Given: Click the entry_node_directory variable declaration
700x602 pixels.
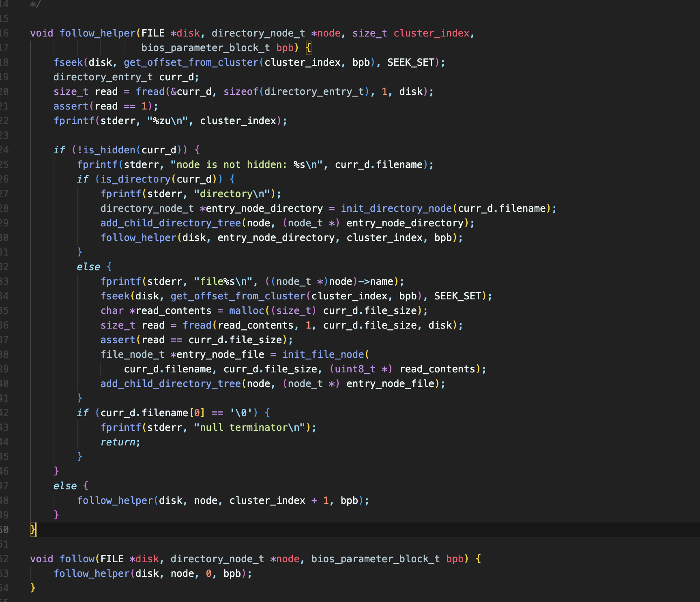Looking at the screenshot, I should coord(264,209).
